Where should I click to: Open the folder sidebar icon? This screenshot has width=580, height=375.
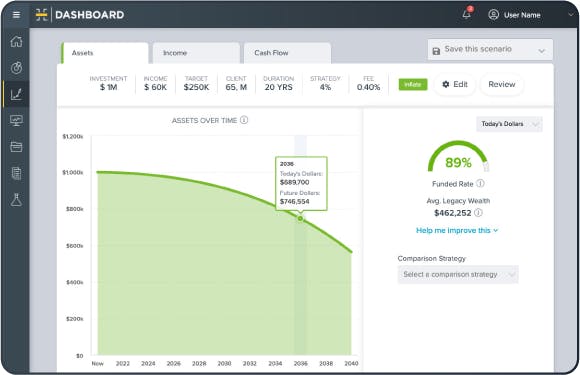tap(16, 147)
